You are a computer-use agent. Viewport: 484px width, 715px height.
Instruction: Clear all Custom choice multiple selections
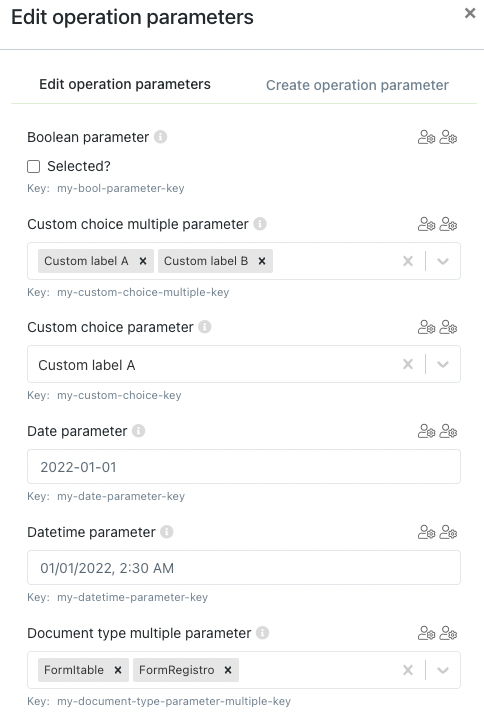point(408,261)
